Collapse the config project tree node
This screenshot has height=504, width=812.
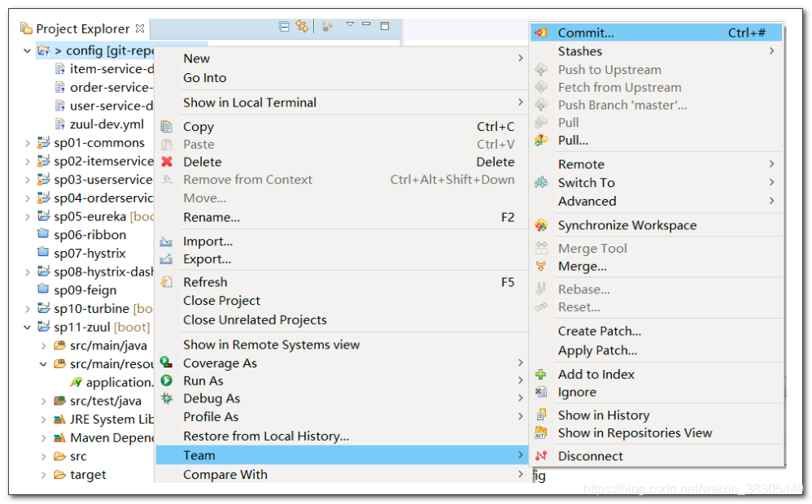(28, 50)
